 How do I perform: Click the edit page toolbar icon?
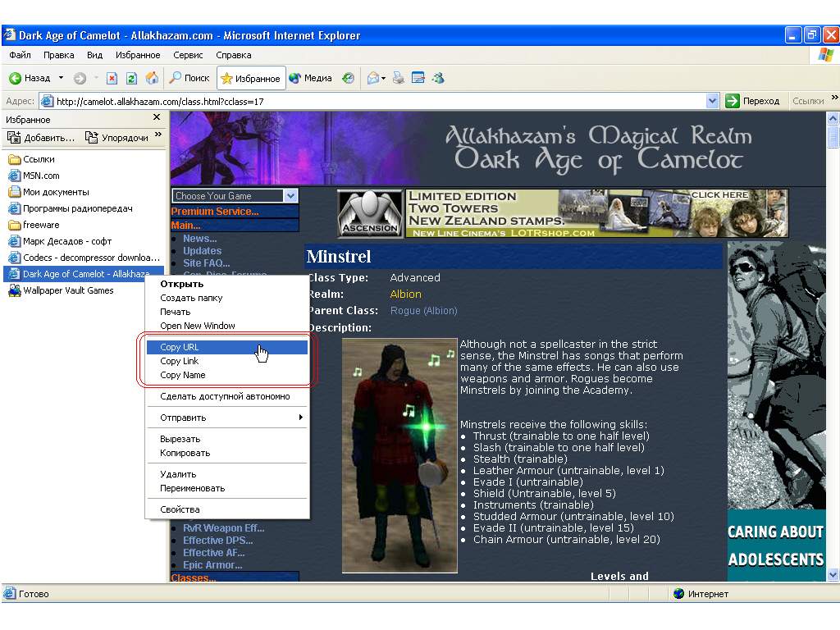click(418, 78)
